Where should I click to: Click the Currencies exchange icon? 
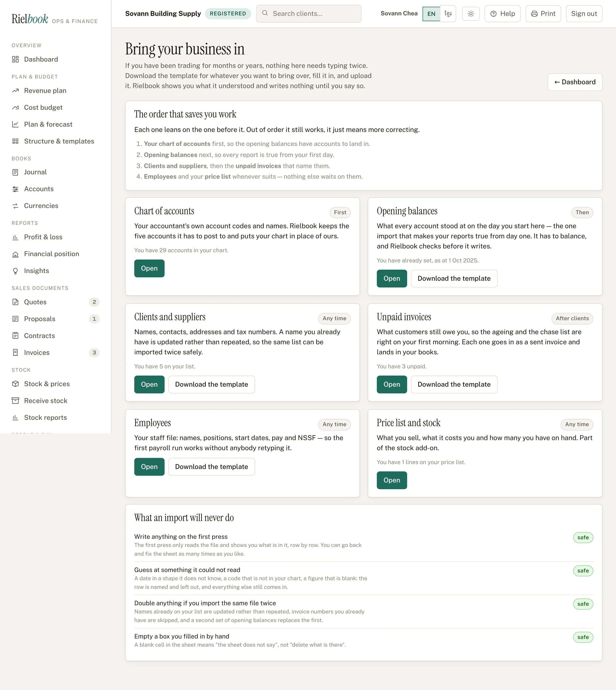(x=15, y=206)
